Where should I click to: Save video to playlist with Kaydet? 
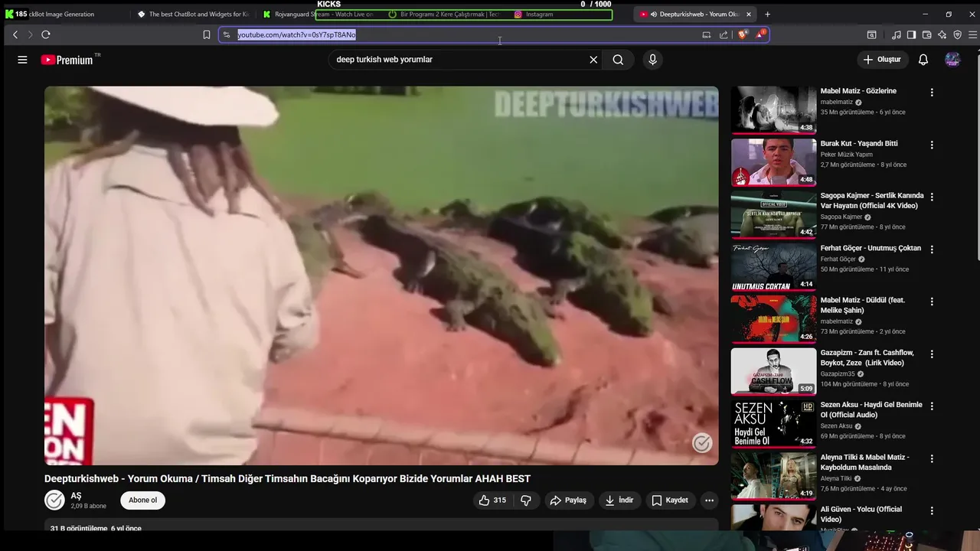[670, 500]
